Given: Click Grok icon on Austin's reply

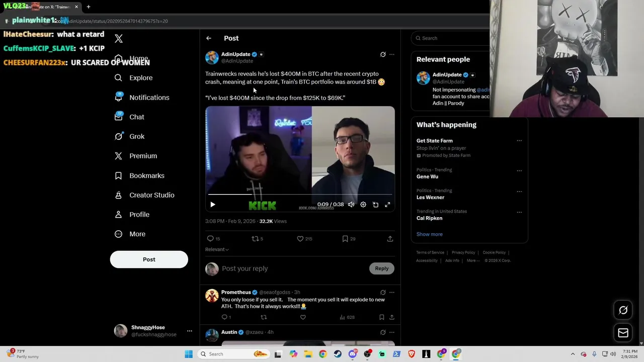Looking at the screenshot, I should (x=383, y=332).
